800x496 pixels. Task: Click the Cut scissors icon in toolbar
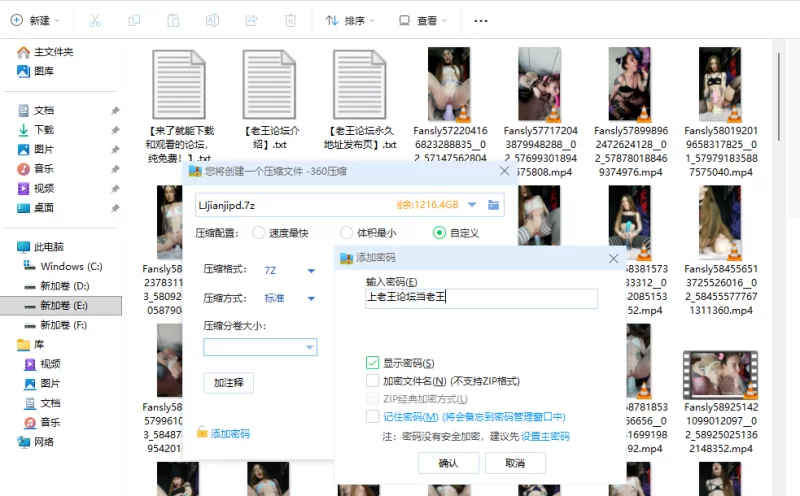tap(94, 20)
